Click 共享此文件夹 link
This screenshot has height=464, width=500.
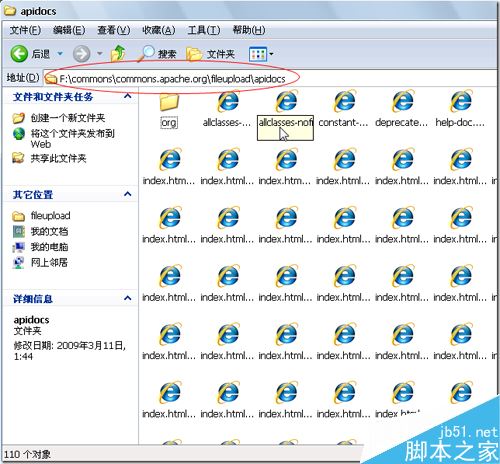pyautogui.click(x=58, y=158)
